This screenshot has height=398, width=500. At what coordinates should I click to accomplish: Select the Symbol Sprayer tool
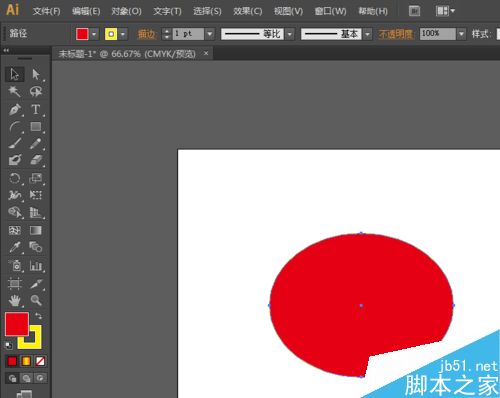coord(15,266)
